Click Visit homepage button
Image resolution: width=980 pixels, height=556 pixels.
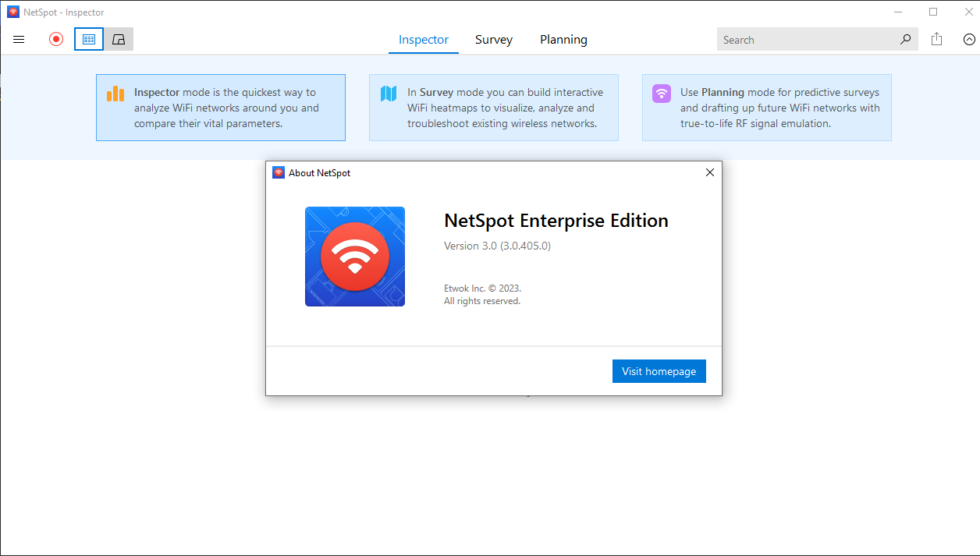pos(659,371)
